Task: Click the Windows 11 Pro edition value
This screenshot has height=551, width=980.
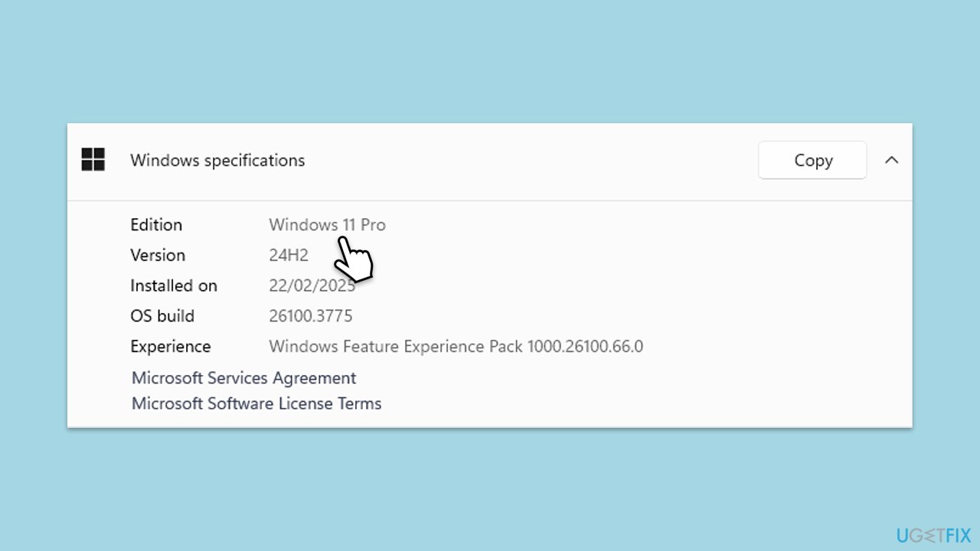Action: click(327, 225)
